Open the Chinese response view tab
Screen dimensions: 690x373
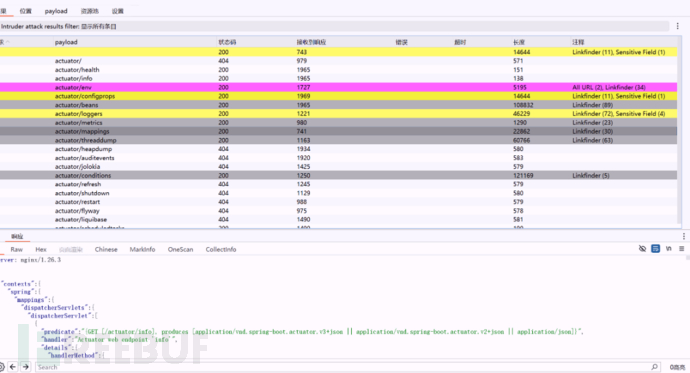106,249
